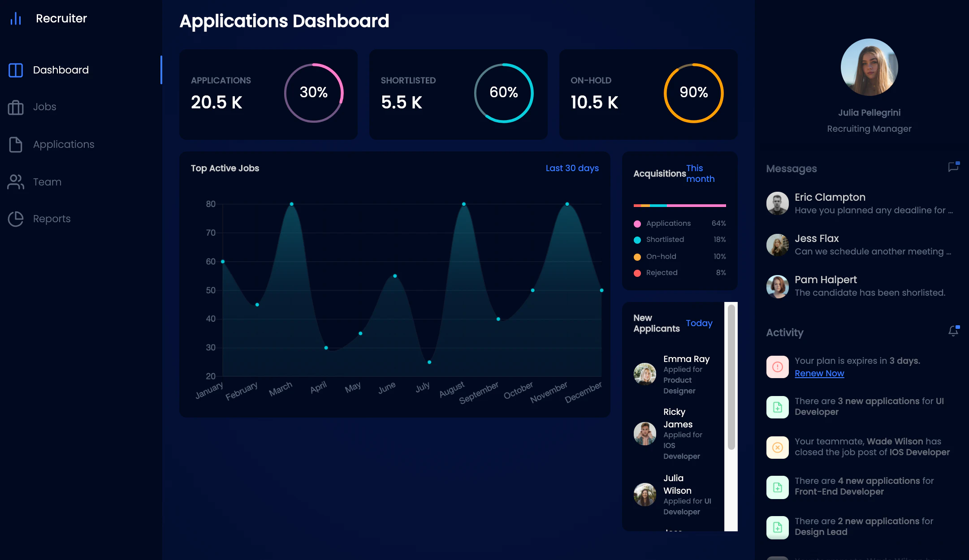
Task: Click the New Applicants scrollbar
Action: (731, 377)
